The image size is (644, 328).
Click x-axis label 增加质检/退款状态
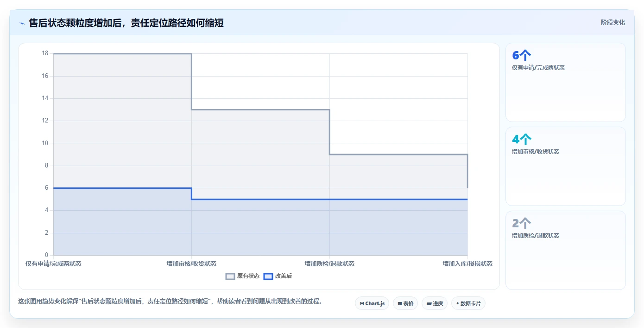click(329, 264)
